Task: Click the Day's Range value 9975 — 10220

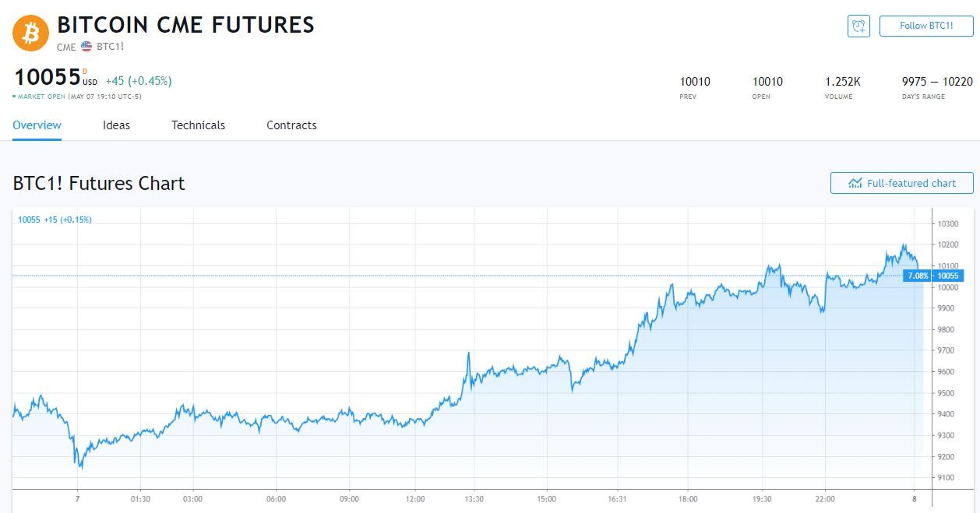Action: click(x=937, y=82)
